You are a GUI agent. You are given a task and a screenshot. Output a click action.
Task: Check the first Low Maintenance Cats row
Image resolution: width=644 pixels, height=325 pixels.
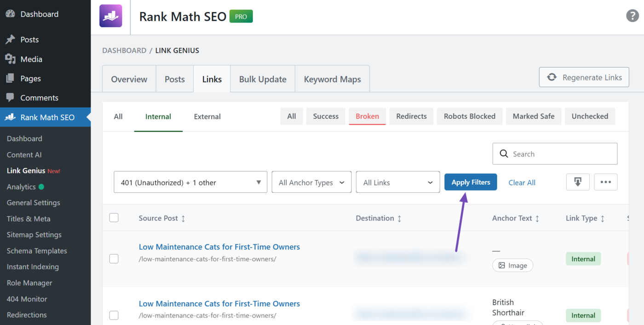114,258
